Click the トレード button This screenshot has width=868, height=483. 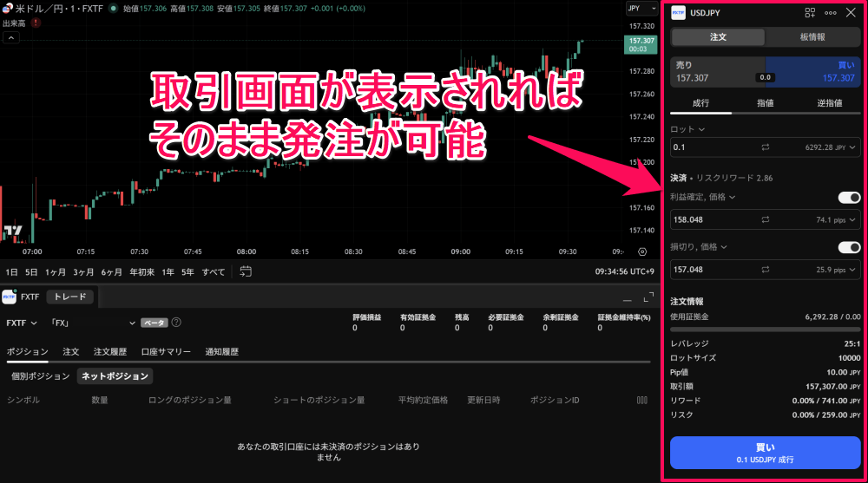click(x=70, y=297)
